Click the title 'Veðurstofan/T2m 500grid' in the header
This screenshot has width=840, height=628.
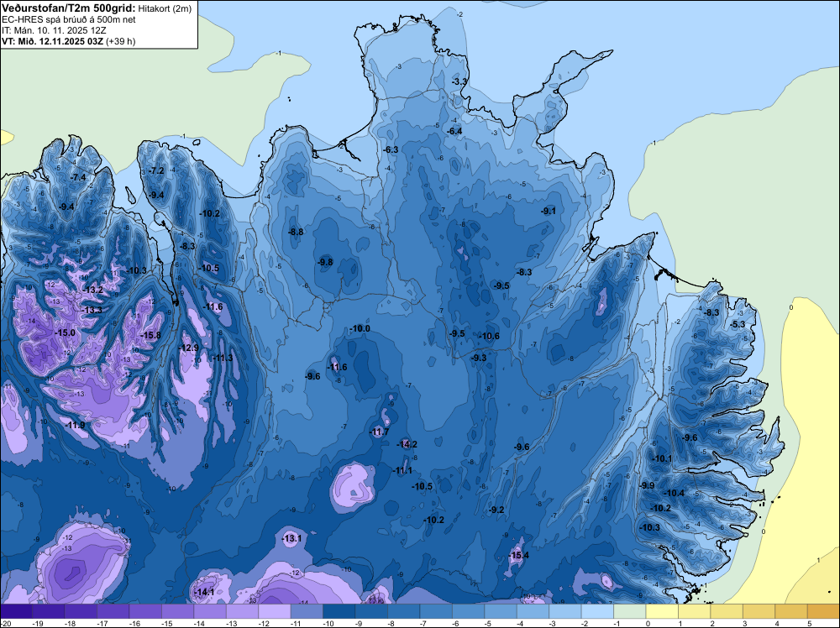coord(68,8)
